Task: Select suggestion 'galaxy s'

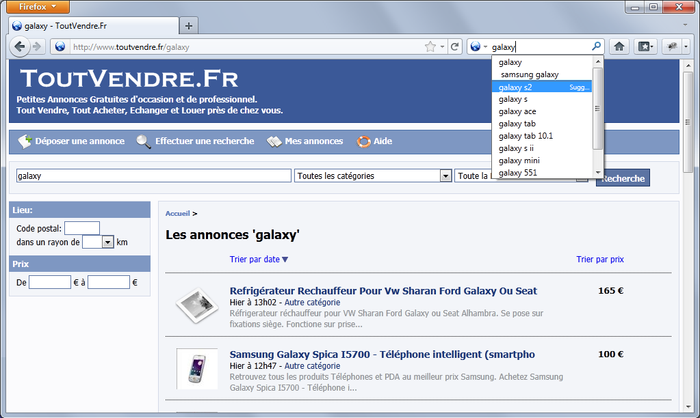Action: tap(542, 99)
